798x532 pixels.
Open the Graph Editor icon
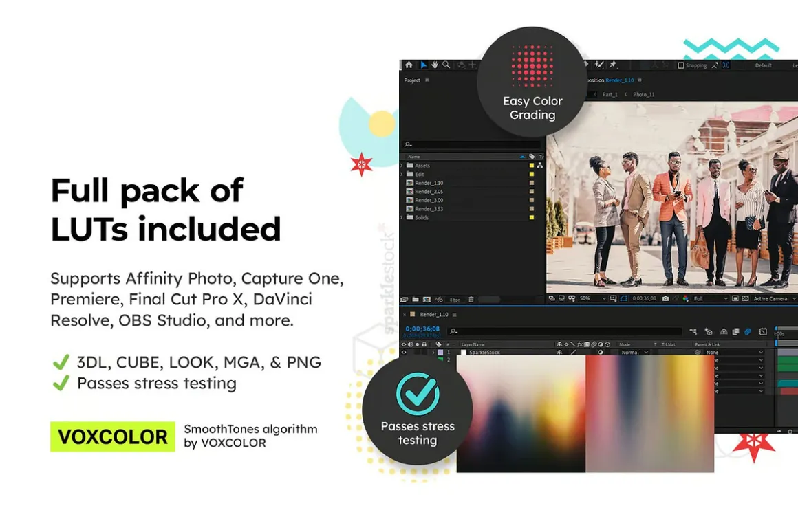763,331
